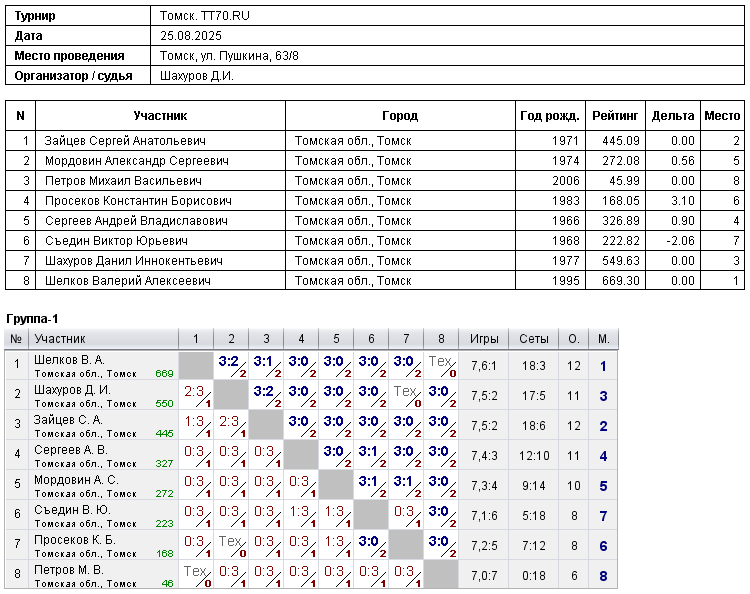Open player Шелков В. А. in group table
Image resolution: width=750 pixels, height=594 pixels.
pos(69,360)
